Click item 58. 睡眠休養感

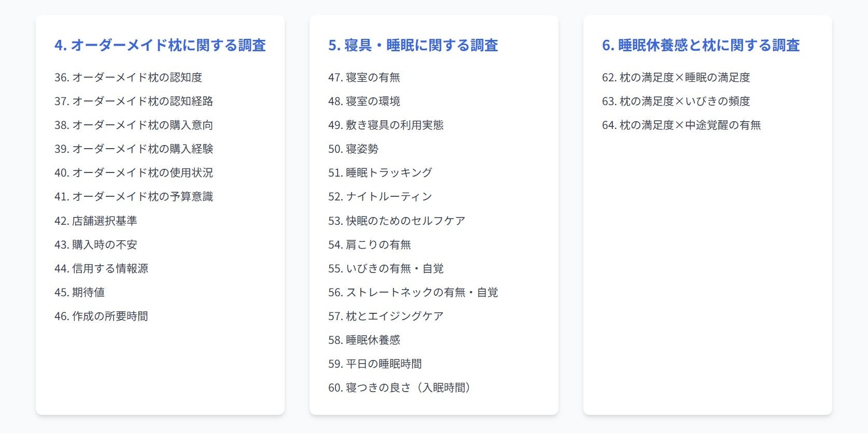tap(364, 340)
